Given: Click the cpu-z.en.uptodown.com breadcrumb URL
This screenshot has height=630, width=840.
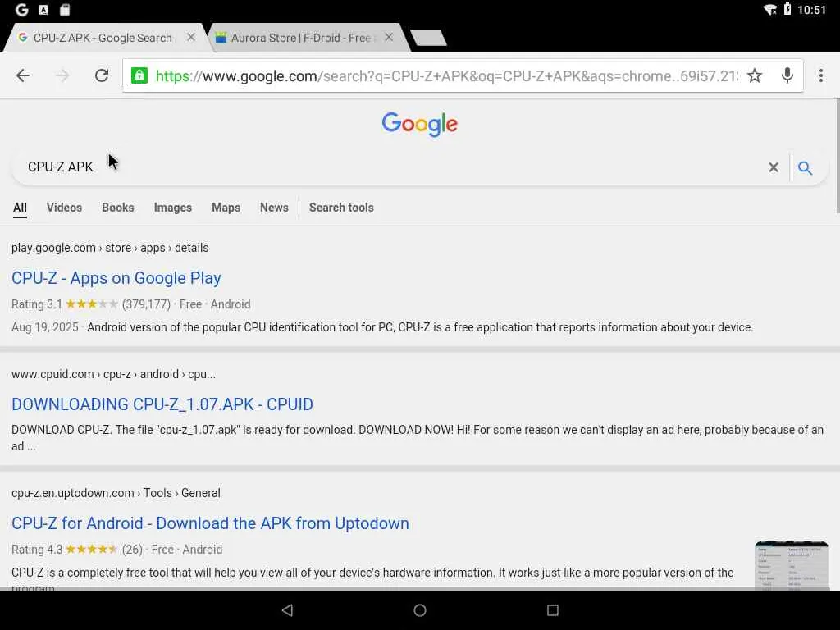Looking at the screenshot, I should tap(116, 493).
